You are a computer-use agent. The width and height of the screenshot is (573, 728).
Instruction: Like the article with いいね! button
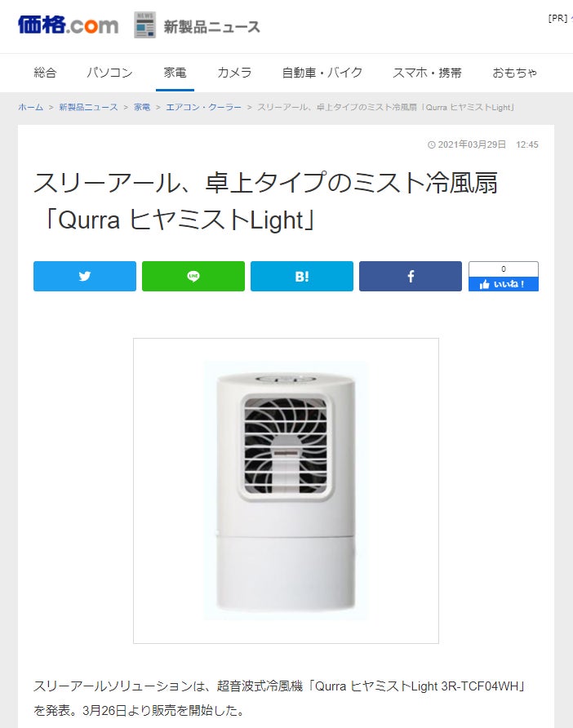pos(504,284)
